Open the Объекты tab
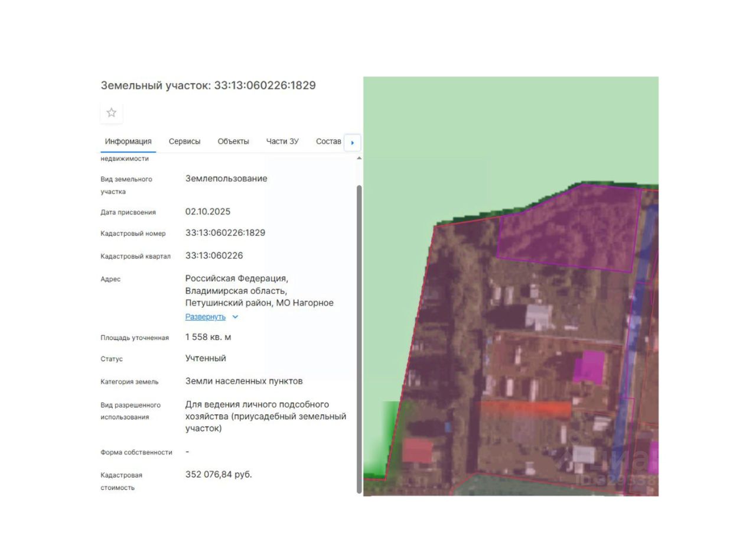756x535 pixels. coord(233,141)
